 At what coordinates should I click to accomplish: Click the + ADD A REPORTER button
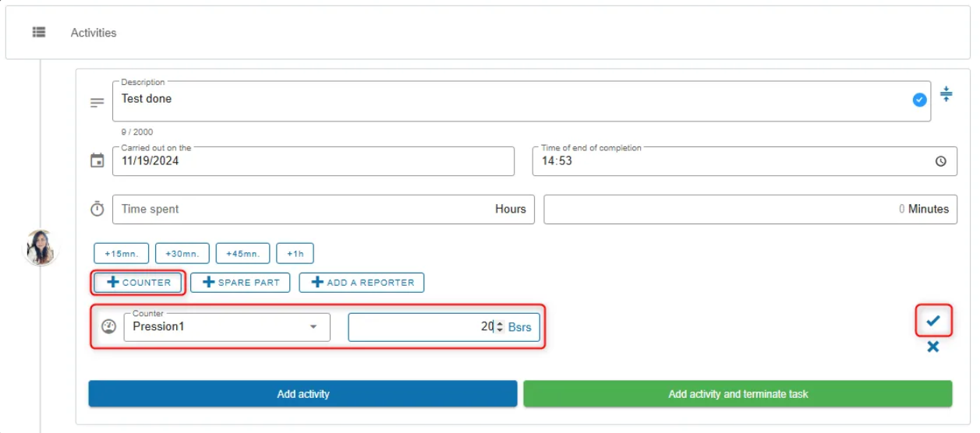(x=362, y=282)
